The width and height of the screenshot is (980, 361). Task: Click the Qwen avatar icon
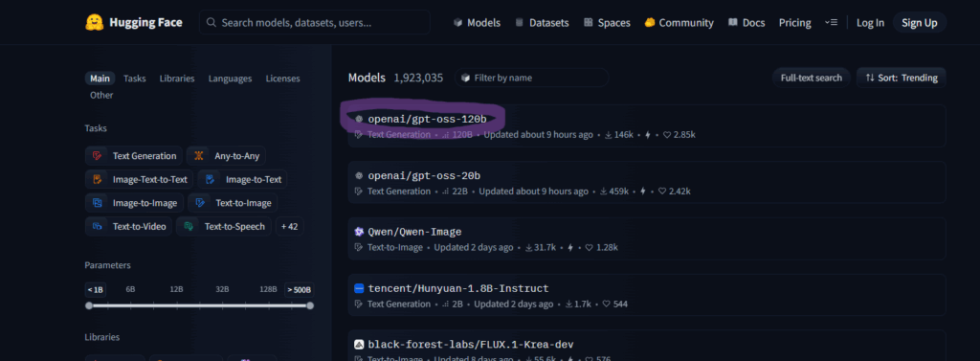tap(359, 232)
